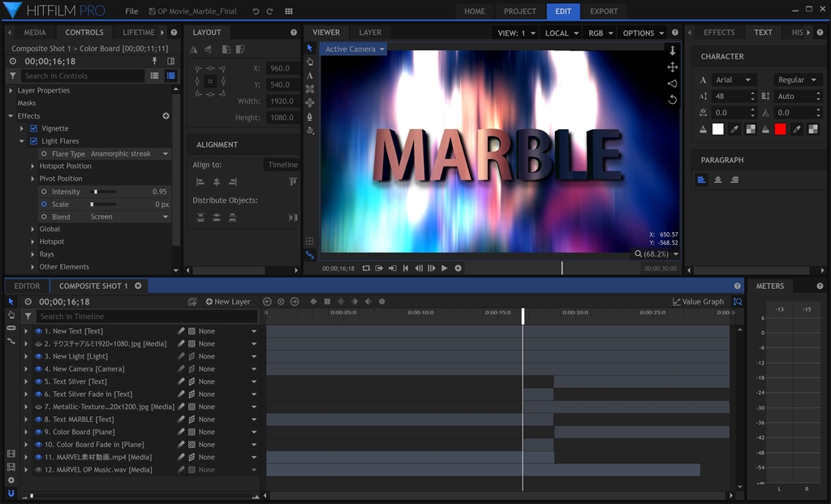Click the Play button under the viewer
The width and height of the screenshot is (831, 504).
click(x=444, y=268)
